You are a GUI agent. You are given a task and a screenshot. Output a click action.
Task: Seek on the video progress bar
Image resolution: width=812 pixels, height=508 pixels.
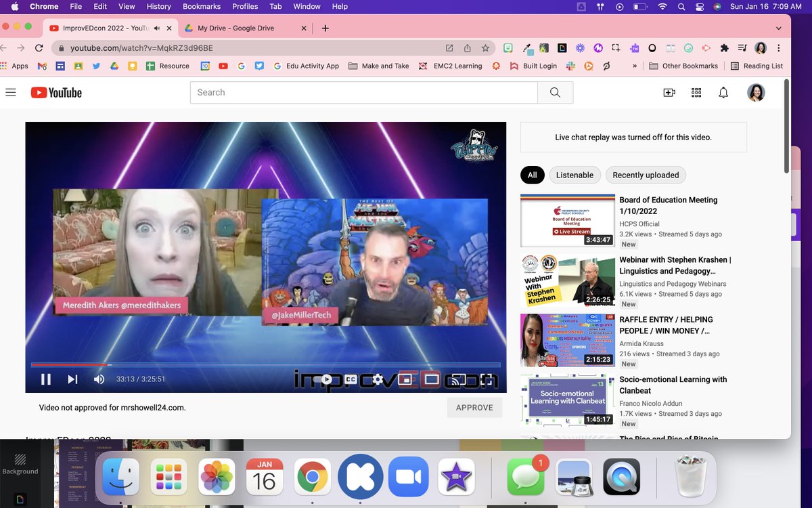[266, 364]
